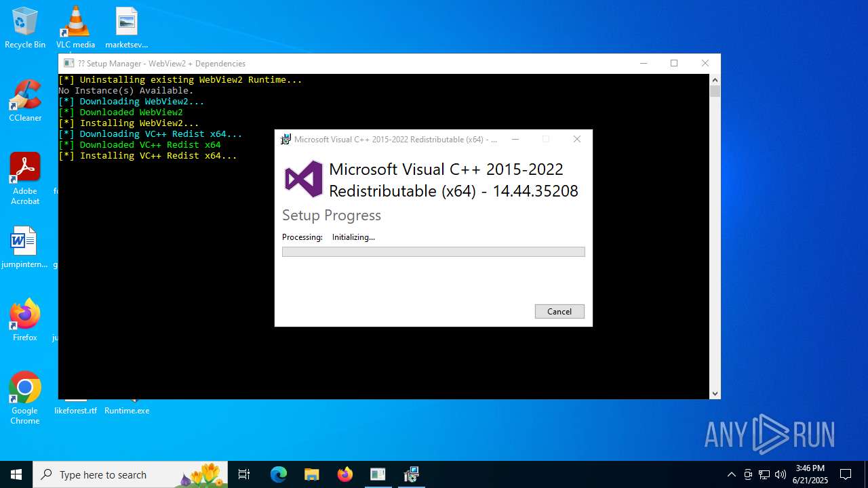868x488 pixels.
Task: Click the installer title bar icon
Action: pos(286,139)
